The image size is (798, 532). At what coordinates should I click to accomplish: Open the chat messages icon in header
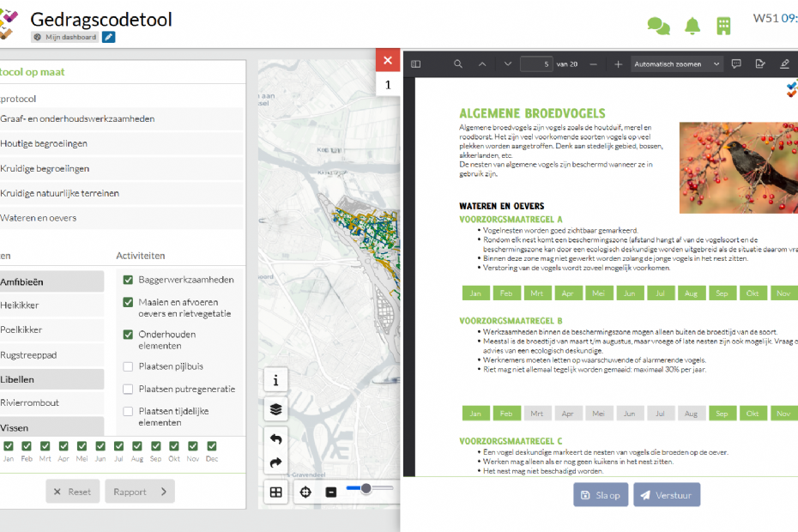[x=658, y=27]
